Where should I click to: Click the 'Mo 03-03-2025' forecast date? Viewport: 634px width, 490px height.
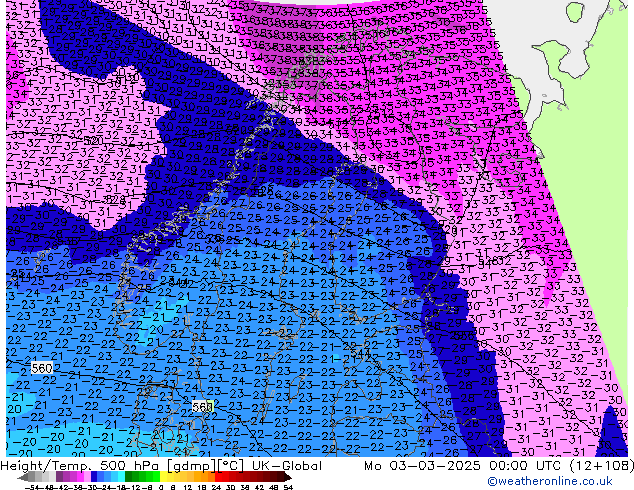click(422, 465)
